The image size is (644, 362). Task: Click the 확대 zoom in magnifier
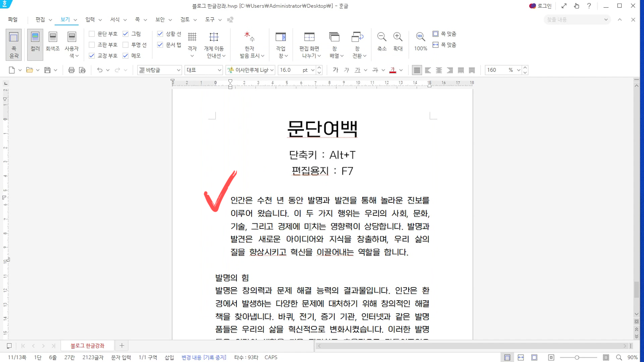(398, 37)
